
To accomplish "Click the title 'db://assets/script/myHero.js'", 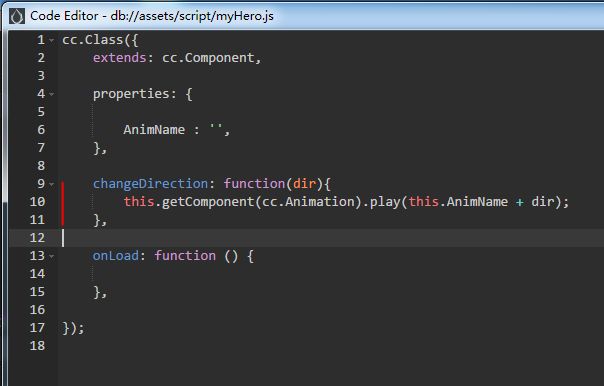I will (192, 16).
